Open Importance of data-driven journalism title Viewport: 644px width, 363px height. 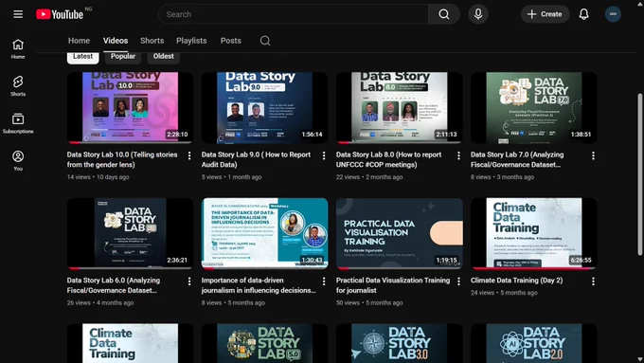259,285
